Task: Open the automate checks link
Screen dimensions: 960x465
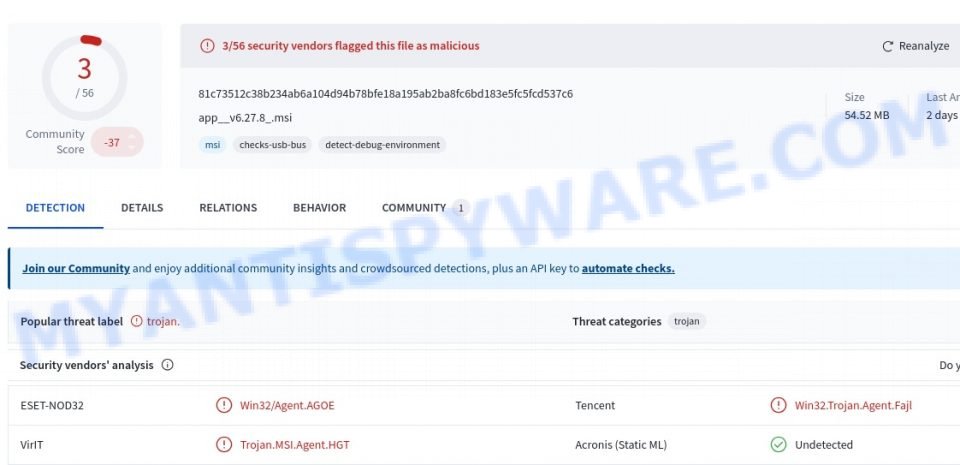Action: coord(628,268)
